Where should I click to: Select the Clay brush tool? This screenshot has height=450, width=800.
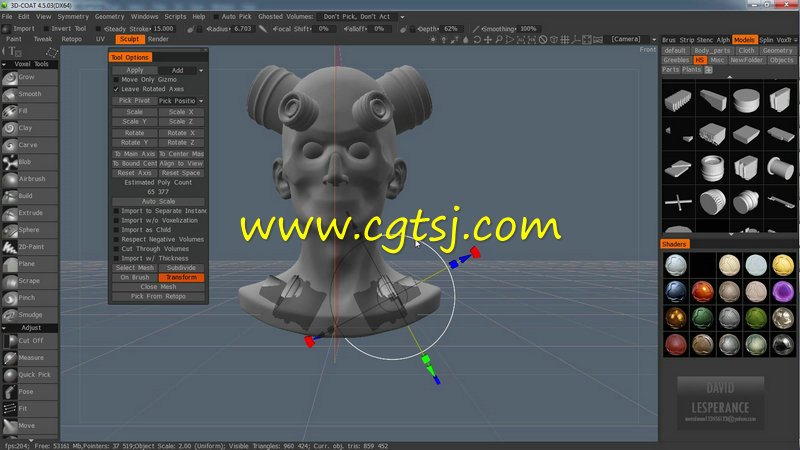(30, 128)
